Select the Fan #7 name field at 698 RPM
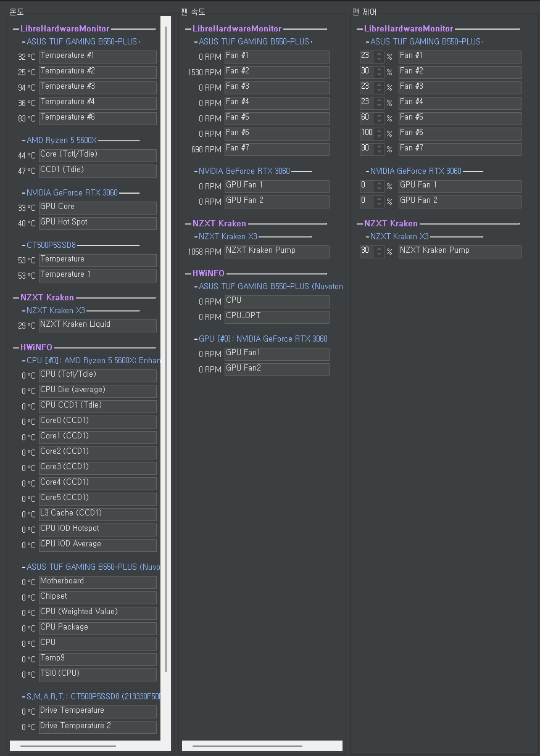This screenshot has height=756, width=540. [x=276, y=149]
